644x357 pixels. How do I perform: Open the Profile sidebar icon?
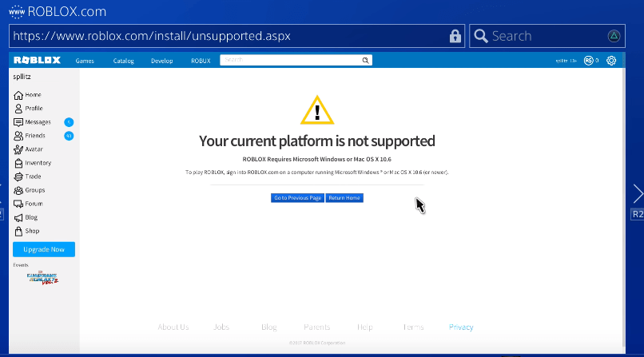[x=18, y=109]
